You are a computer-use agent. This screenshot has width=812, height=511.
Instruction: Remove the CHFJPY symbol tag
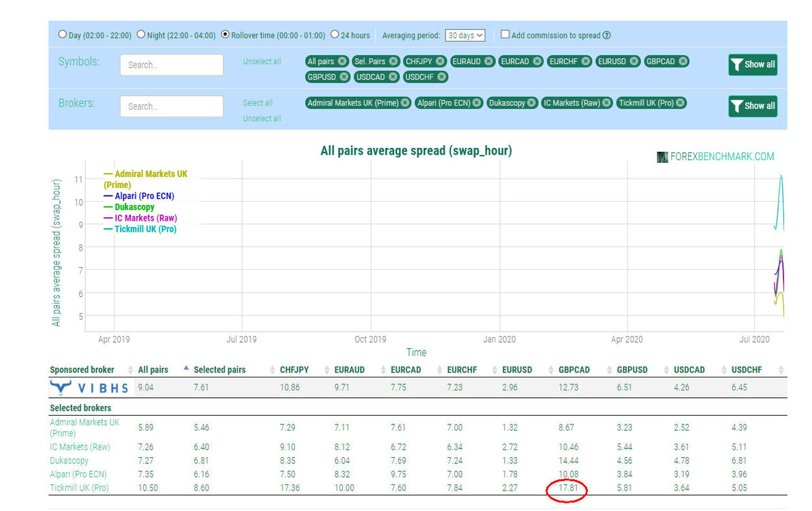439,61
